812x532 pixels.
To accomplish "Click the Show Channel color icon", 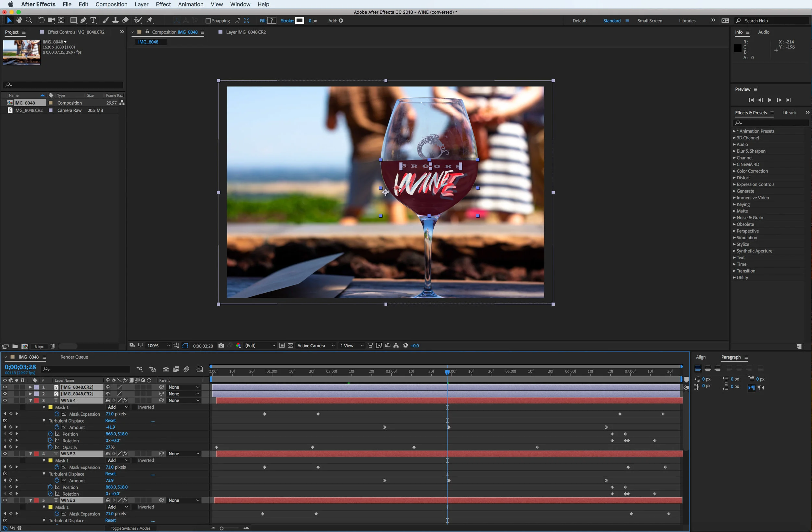I will 238,346.
